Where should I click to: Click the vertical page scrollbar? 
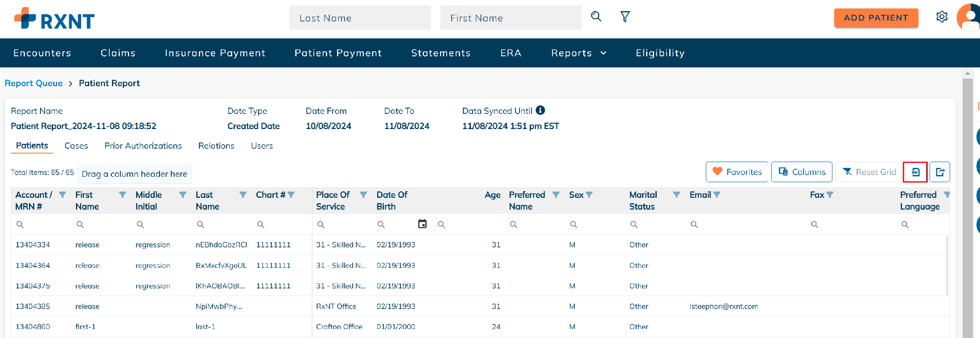[x=967, y=201]
